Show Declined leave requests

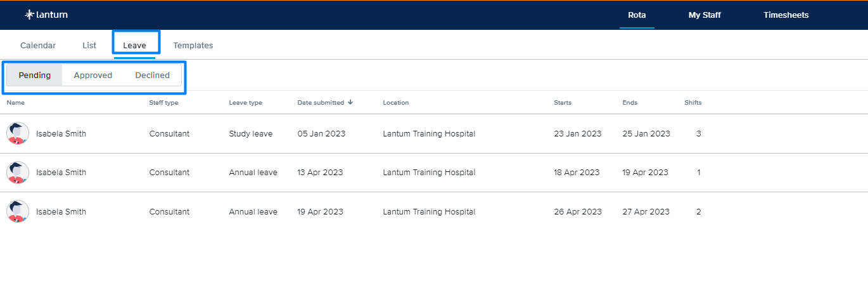[x=153, y=75]
